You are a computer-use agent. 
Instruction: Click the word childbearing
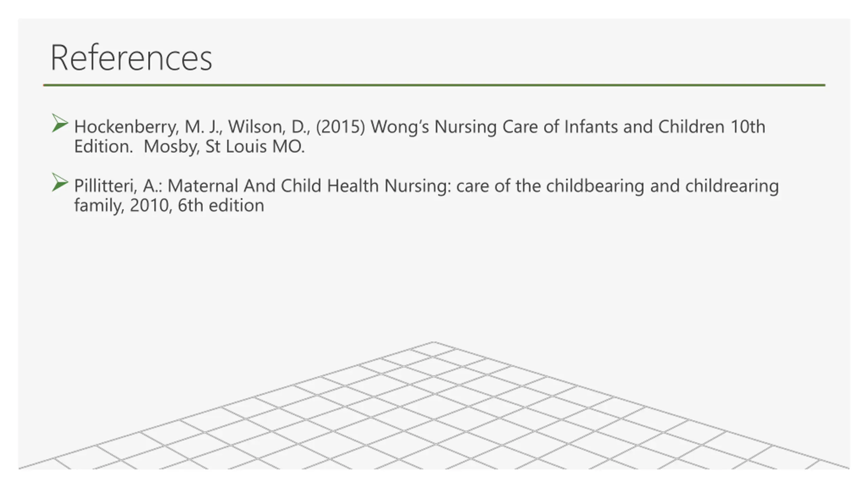[595, 186]
